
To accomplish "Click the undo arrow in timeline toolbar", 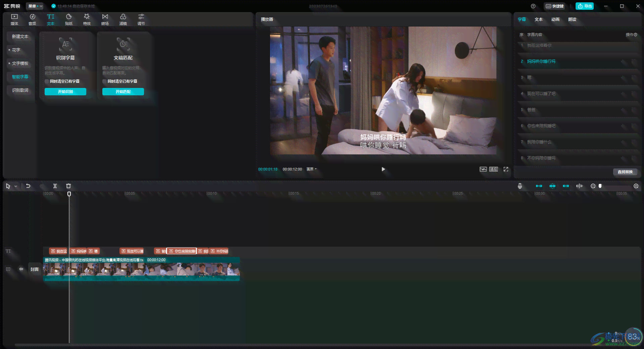I will tap(28, 186).
